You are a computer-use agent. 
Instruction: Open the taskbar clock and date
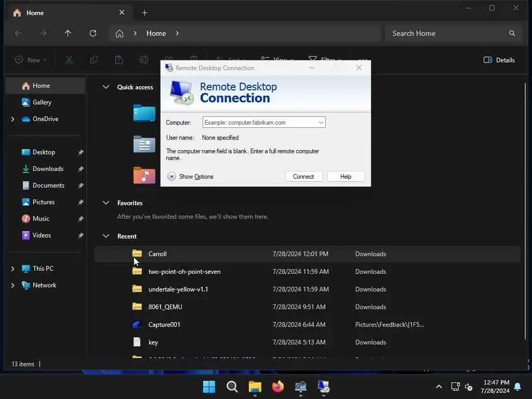(x=495, y=387)
